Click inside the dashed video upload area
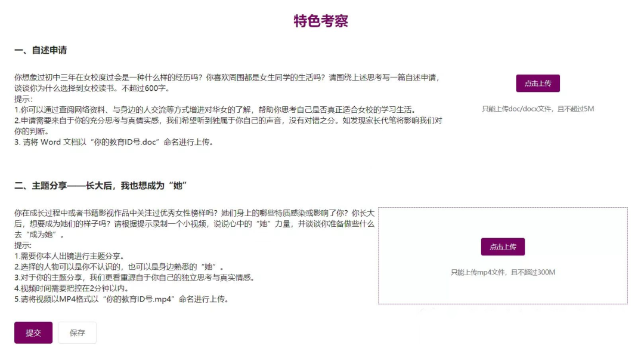The width and height of the screenshot is (644, 348). coord(503,288)
